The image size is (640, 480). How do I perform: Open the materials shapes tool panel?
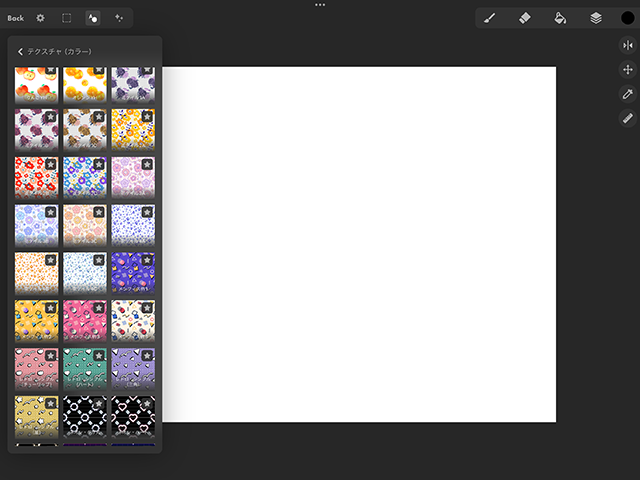[93, 18]
